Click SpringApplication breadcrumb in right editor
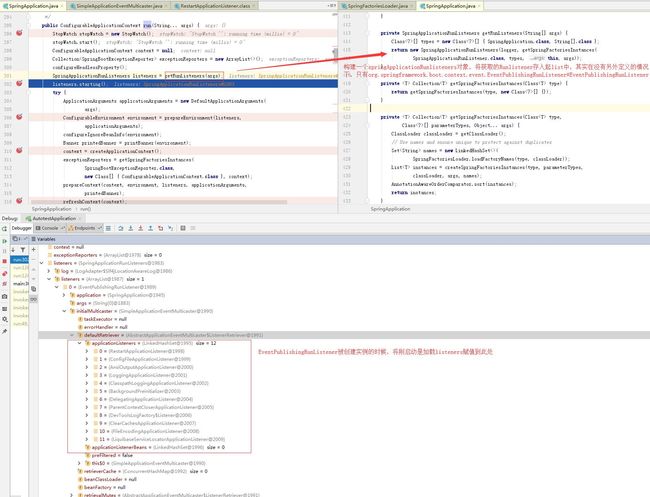The image size is (650, 497). coord(390,209)
